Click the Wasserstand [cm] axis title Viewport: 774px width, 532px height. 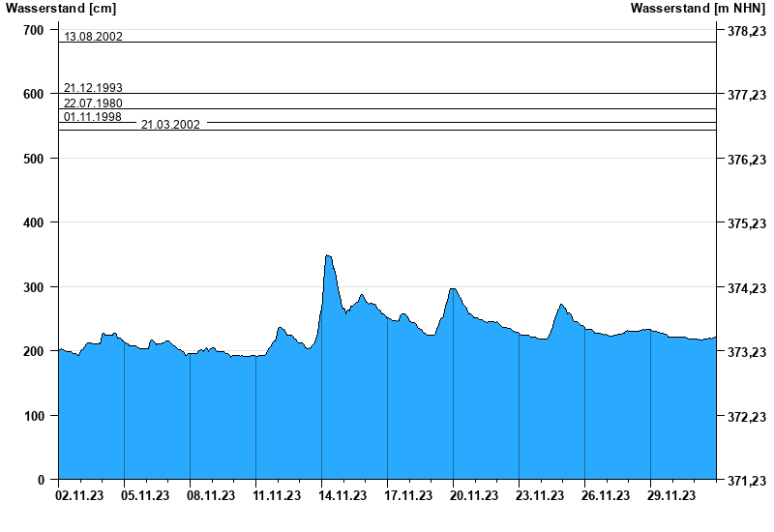tap(61, 8)
